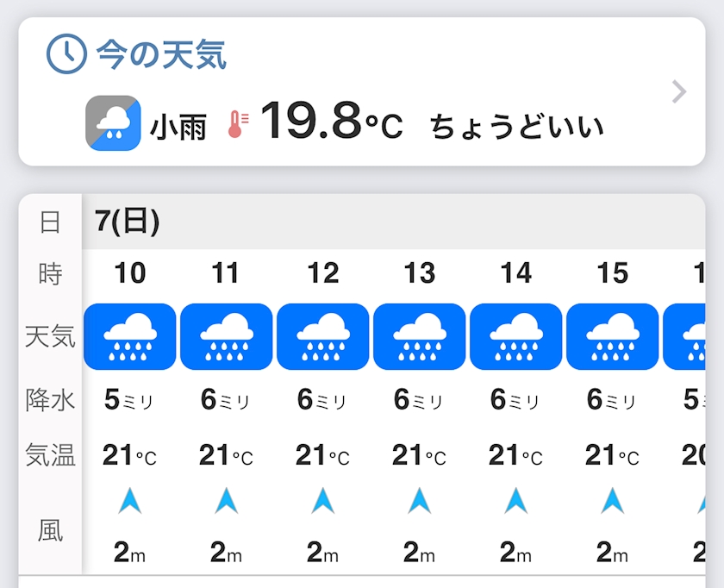Select the 7(日) date header
The image size is (724, 588).
pos(128,222)
